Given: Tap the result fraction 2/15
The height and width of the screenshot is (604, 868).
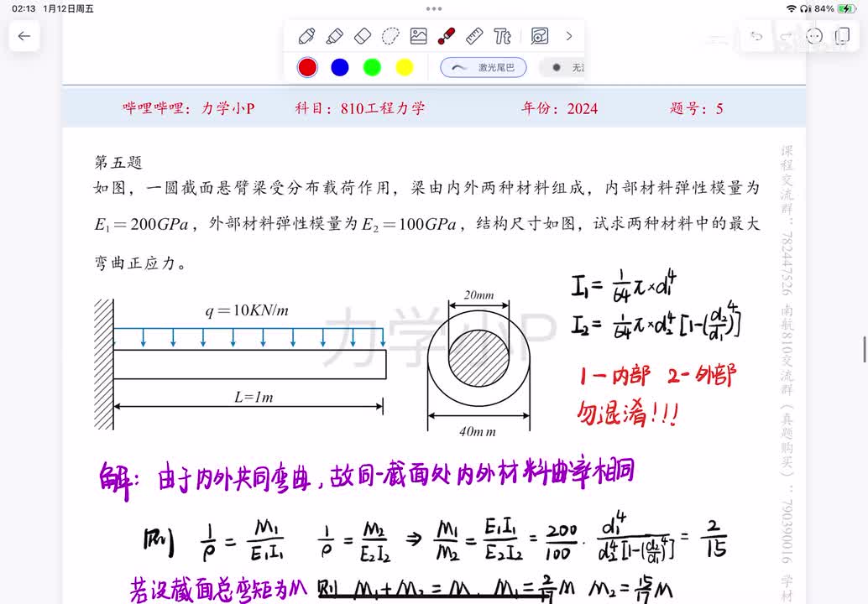Looking at the screenshot, I should [716, 539].
